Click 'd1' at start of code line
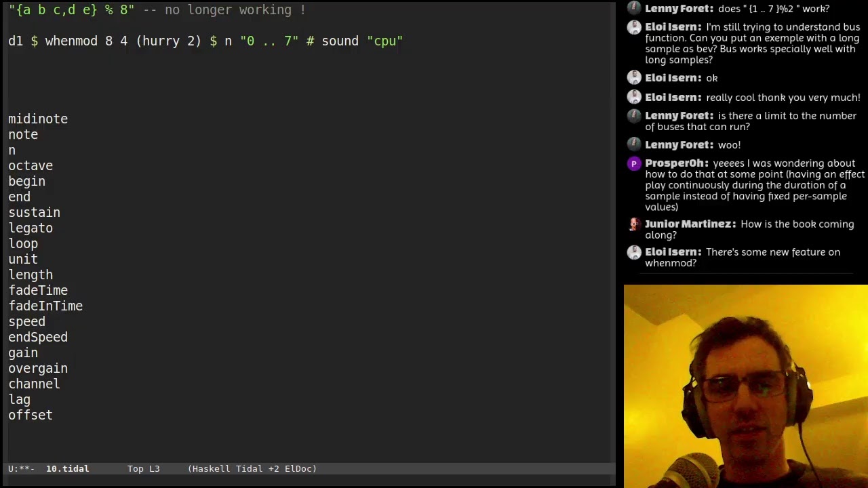The width and height of the screenshot is (868, 488). tap(16, 41)
